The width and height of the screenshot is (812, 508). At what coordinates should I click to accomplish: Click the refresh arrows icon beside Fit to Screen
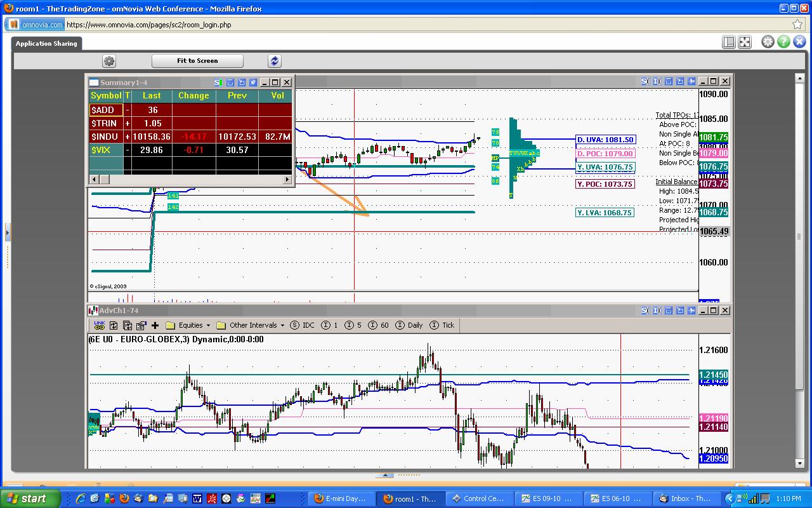[274, 61]
